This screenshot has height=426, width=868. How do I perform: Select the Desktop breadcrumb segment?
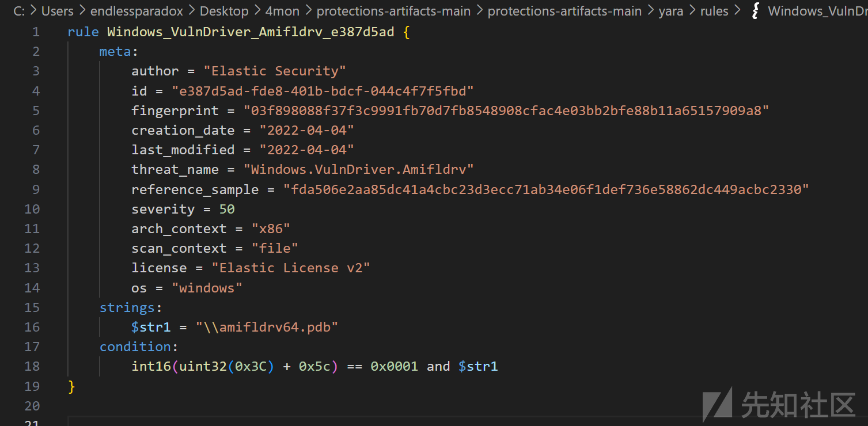coord(224,11)
